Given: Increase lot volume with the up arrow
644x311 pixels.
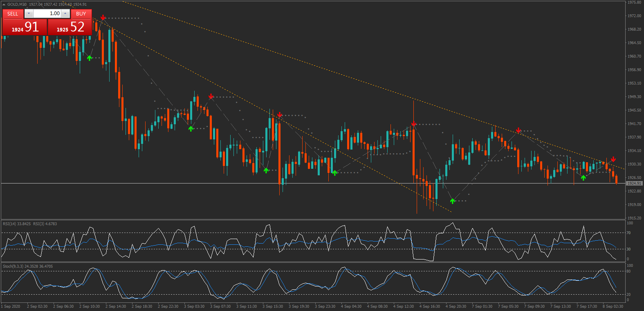Looking at the screenshot, I should point(65,13).
